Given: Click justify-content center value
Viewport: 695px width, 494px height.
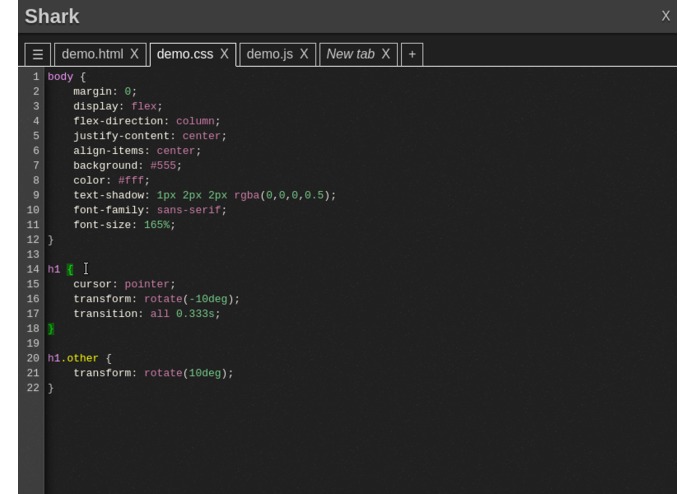Looking at the screenshot, I should 201,136.
